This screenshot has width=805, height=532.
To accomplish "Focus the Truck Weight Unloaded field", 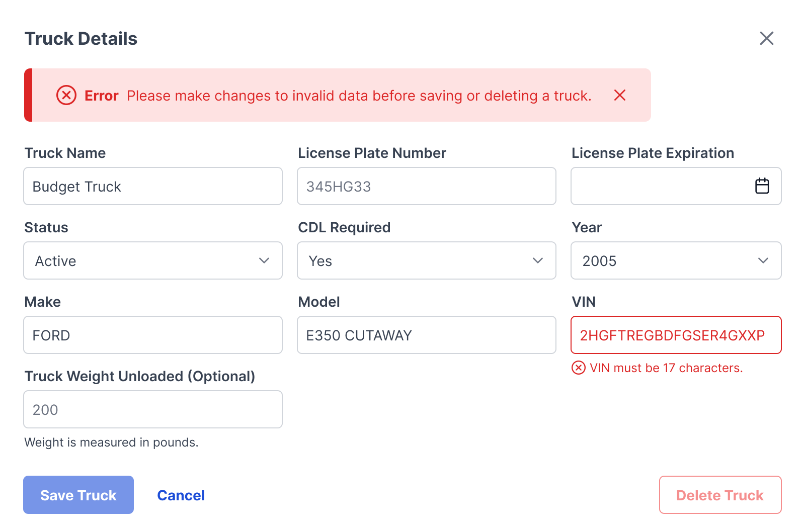I will pyautogui.click(x=153, y=409).
